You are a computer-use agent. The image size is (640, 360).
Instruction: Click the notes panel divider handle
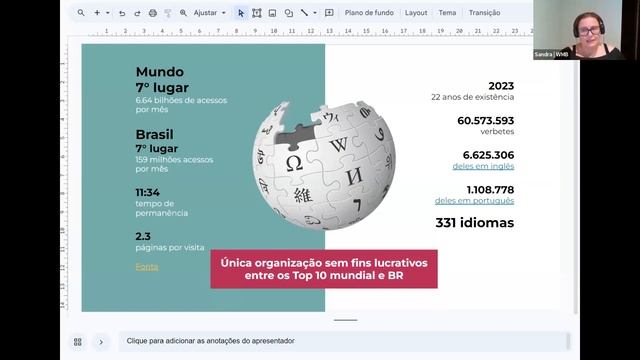tap(345, 320)
